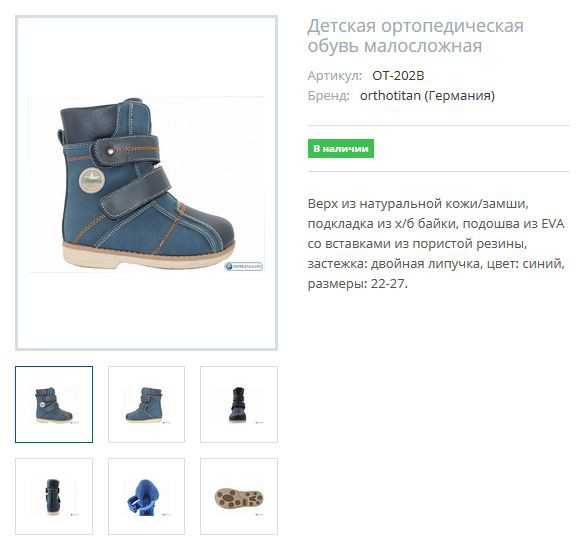Click the upper velcro strap in photo
The height and width of the screenshot is (545, 578).
pos(127,150)
